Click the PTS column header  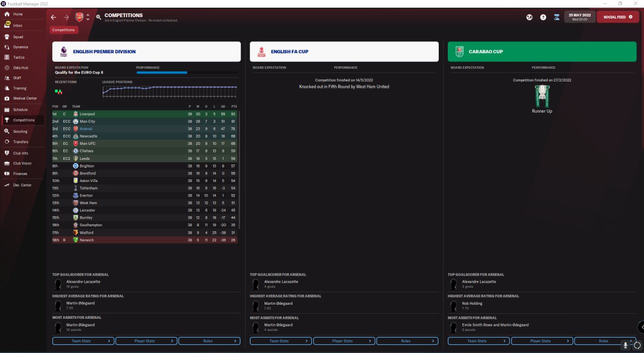234,107
